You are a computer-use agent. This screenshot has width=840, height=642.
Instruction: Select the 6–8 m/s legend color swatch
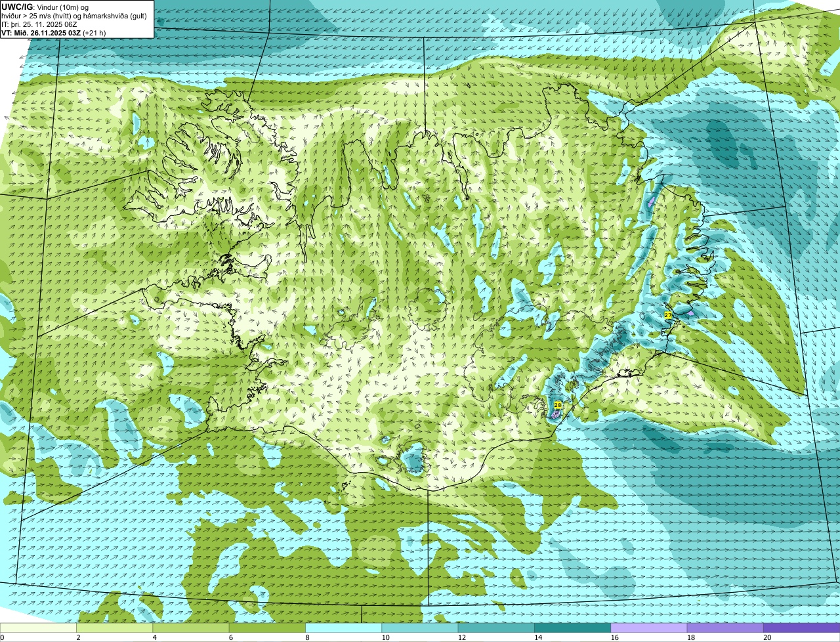(x=268, y=628)
